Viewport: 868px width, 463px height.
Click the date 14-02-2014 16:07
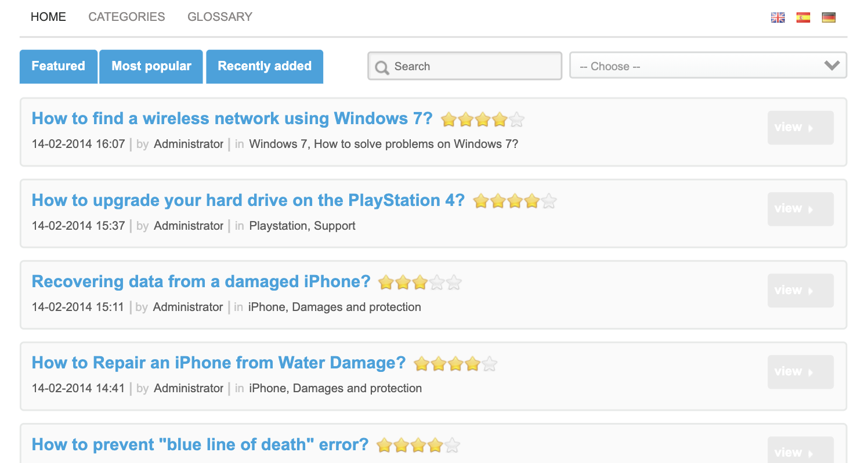(x=78, y=144)
